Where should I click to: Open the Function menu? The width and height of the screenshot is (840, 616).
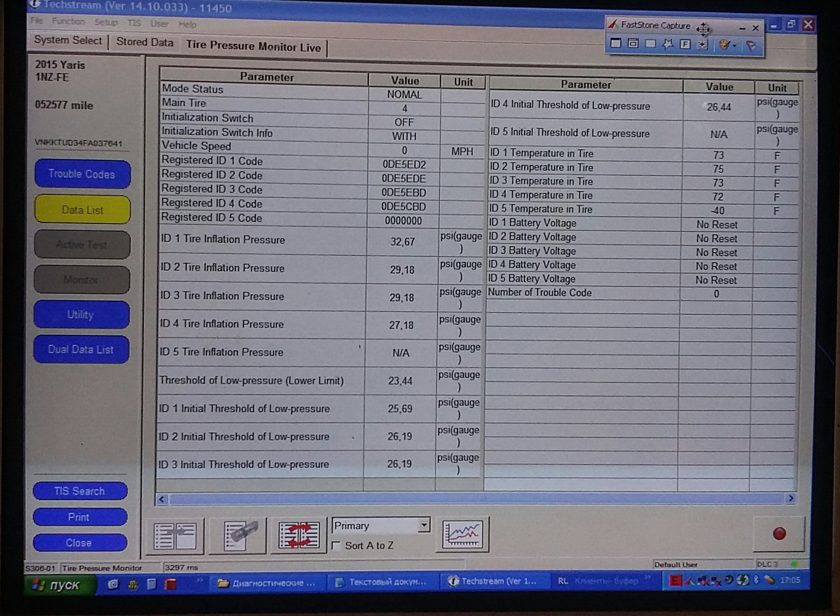pyautogui.click(x=68, y=22)
